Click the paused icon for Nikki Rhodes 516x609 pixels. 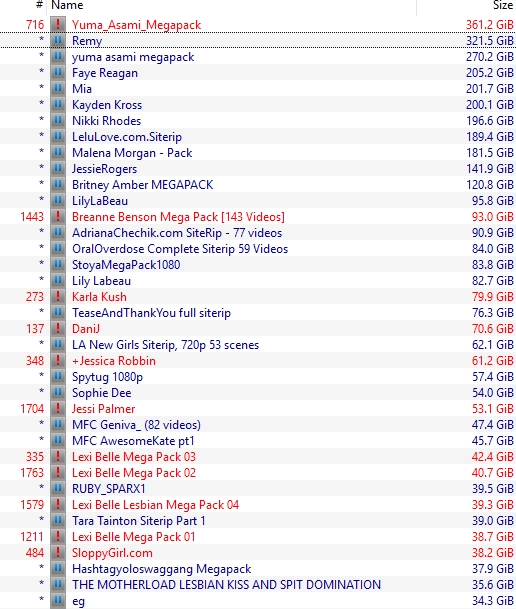(x=58, y=121)
